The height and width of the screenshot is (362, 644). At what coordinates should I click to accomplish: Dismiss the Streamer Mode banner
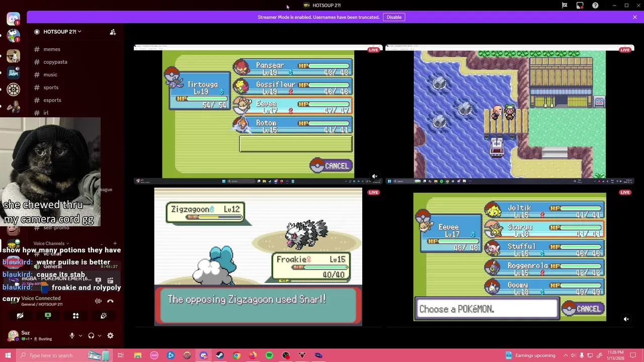635,17
